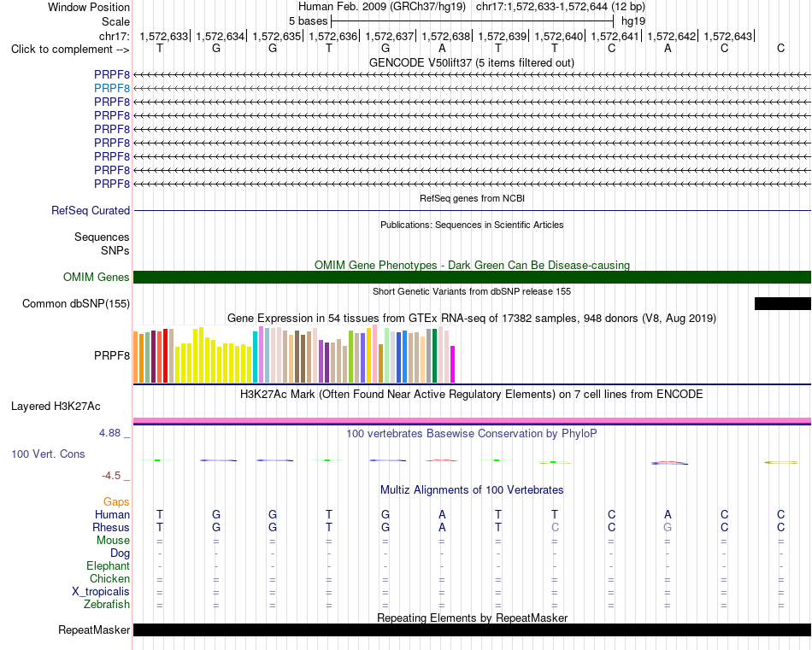Click the Window Position label
Viewport: 812px width, 650px height.
89,7
